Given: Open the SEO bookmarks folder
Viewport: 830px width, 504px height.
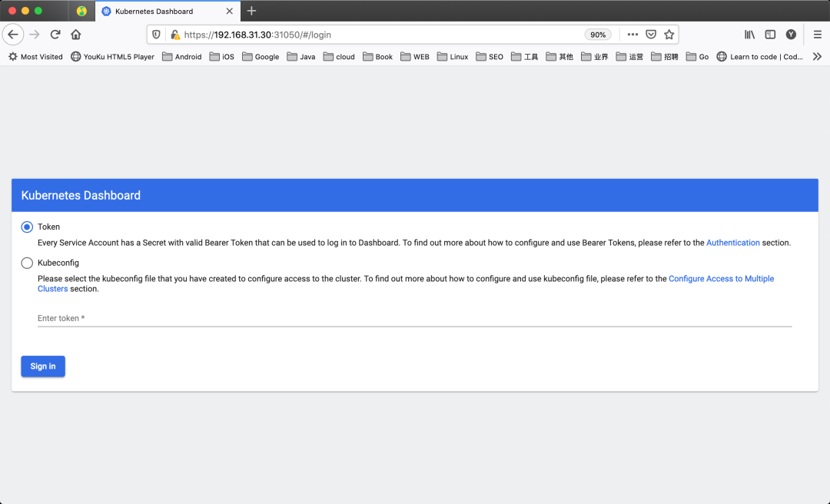Looking at the screenshot, I should tap(490, 57).
